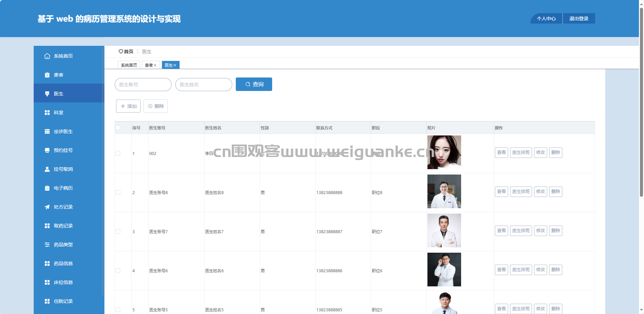Viewport: 644px width, 314px height.
Task: Click the sliders icon beside 药品类型
Action: point(47,245)
